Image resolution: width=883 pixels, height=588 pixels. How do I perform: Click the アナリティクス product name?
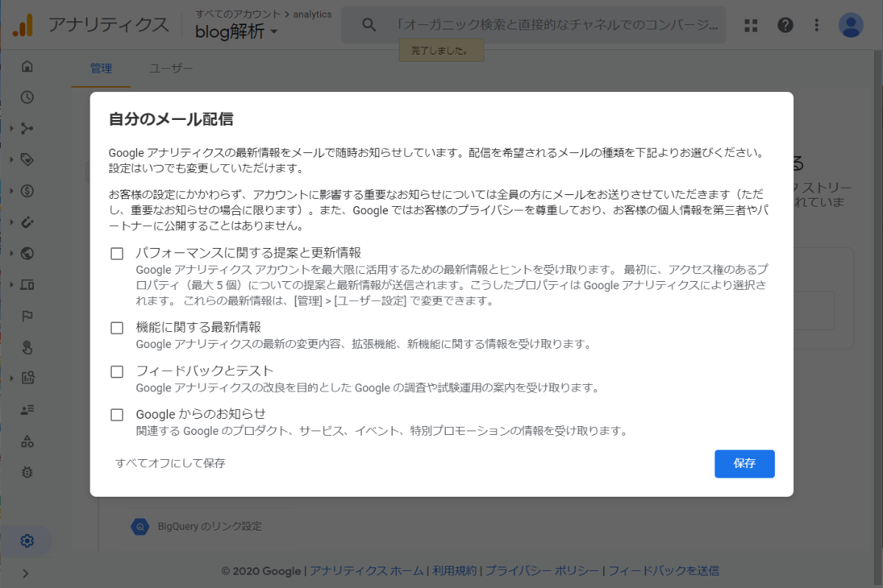click(x=108, y=25)
